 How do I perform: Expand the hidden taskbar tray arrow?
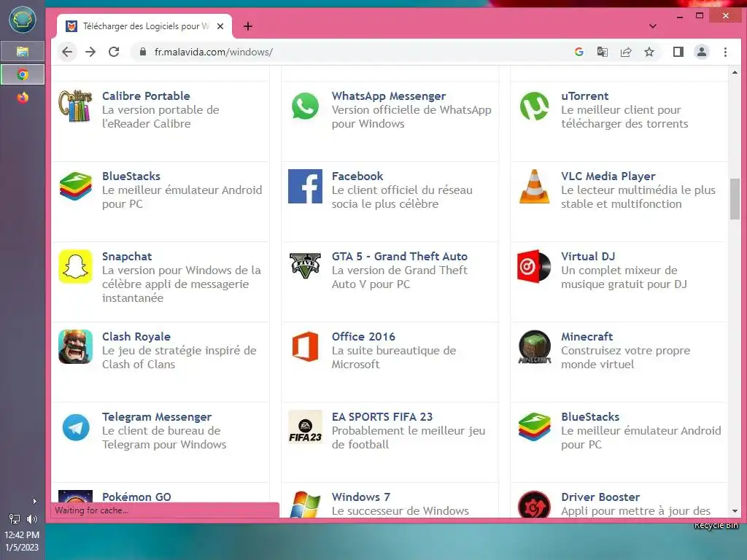pyautogui.click(x=34, y=501)
